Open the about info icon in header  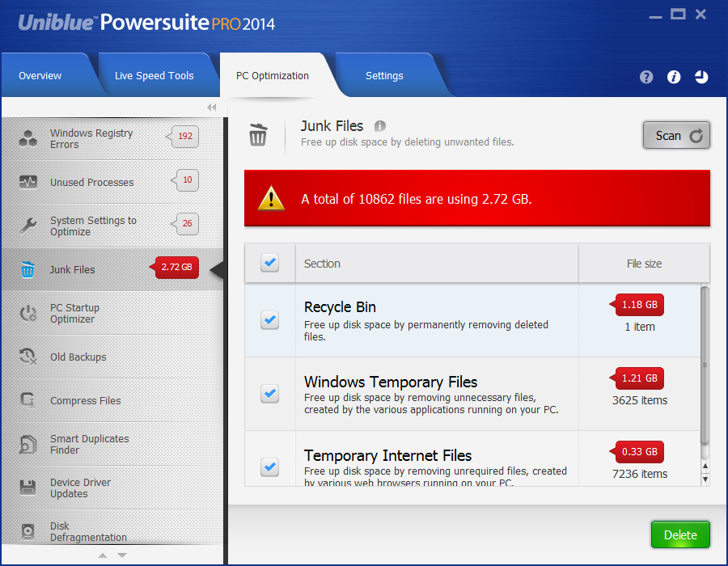pyautogui.click(x=674, y=77)
